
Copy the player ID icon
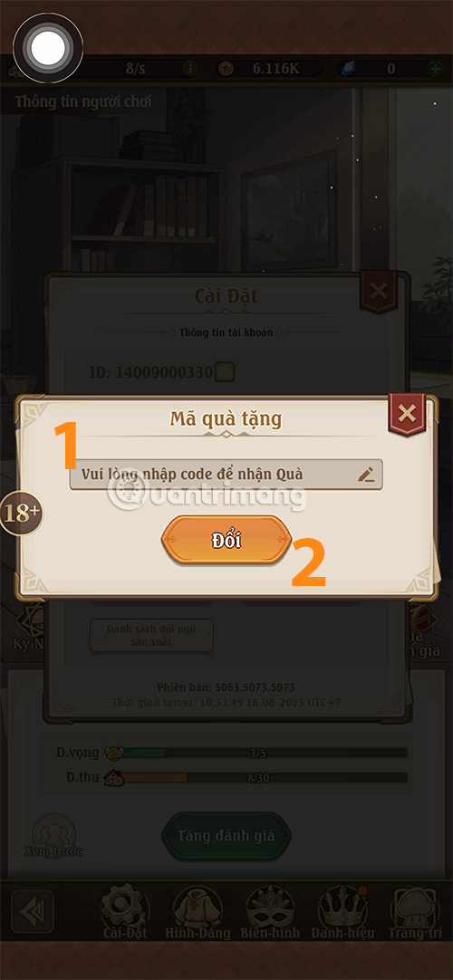click(225, 372)
